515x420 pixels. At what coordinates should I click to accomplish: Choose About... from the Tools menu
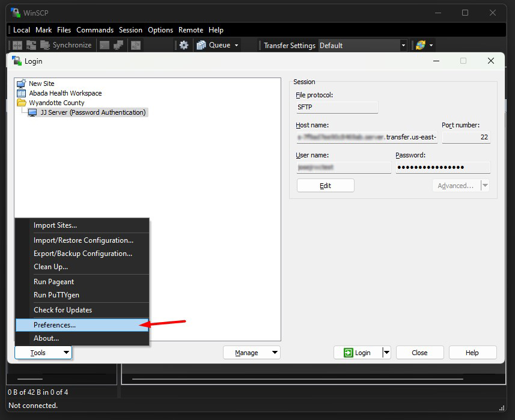[x=82, y=338]
